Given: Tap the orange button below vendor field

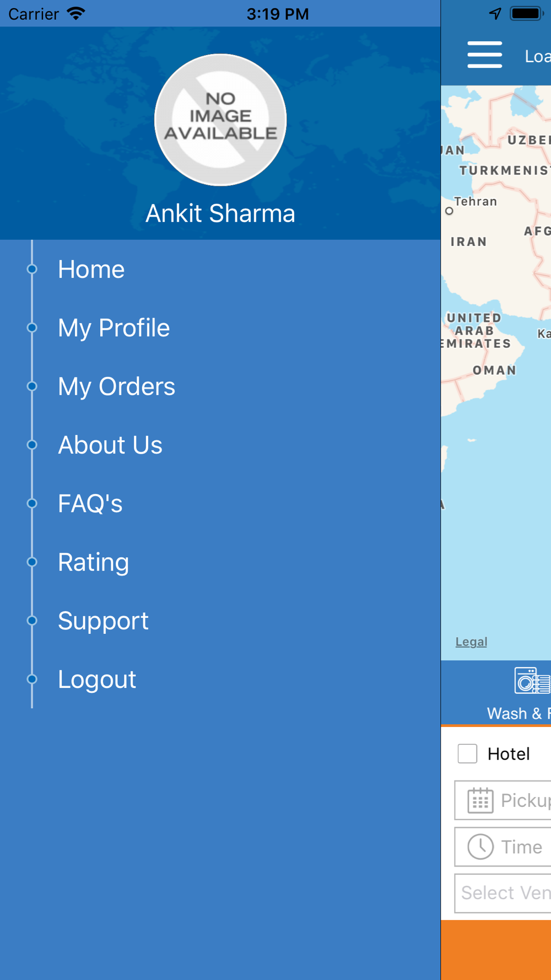Looking at the screenshot, I should [496, 950].
